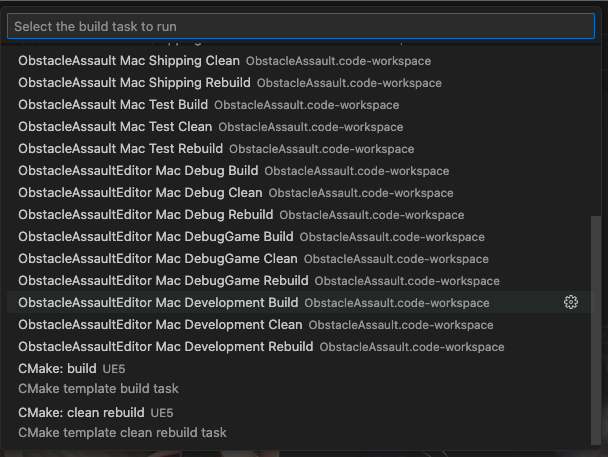Run ObstacleAssault Mac Shipping Rebuild task
Viewport: 608px width, 457px height.
tap(301, 83)
